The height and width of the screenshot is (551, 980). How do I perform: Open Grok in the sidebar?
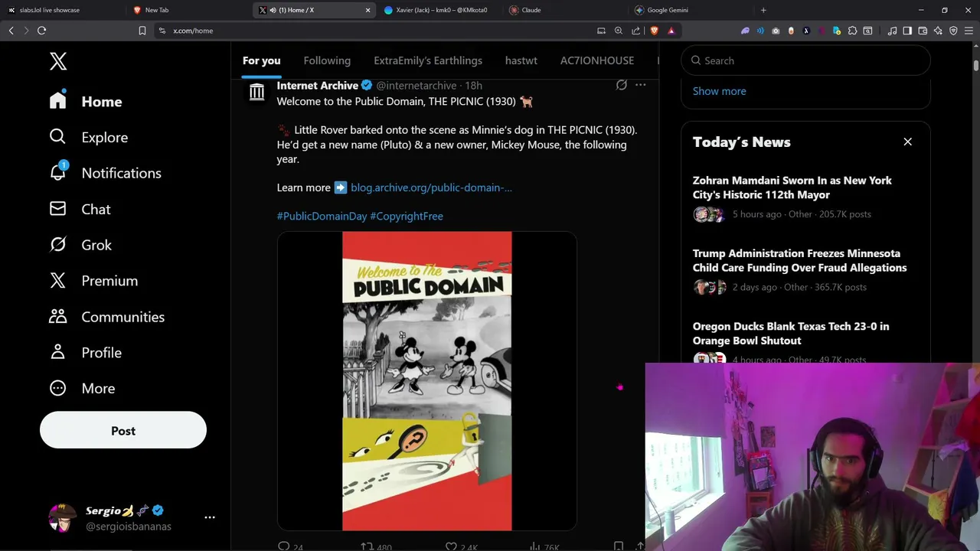coord(80,245)
